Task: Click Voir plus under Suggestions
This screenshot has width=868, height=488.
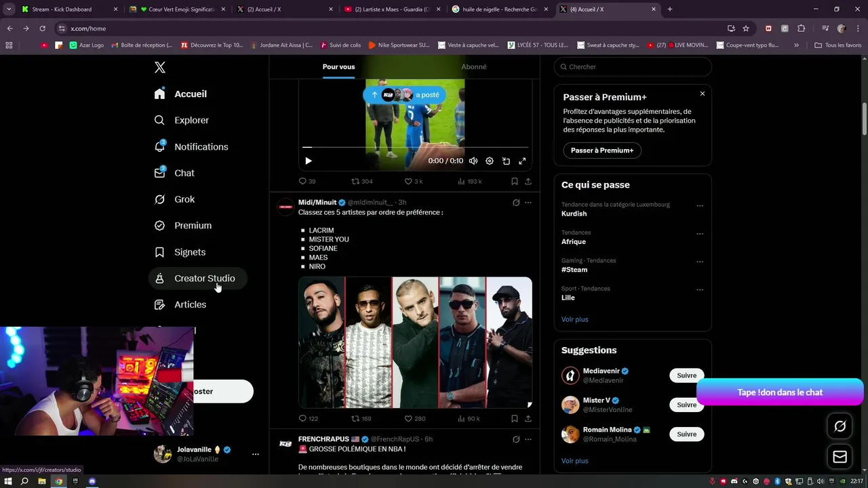Action: point(575,461)
